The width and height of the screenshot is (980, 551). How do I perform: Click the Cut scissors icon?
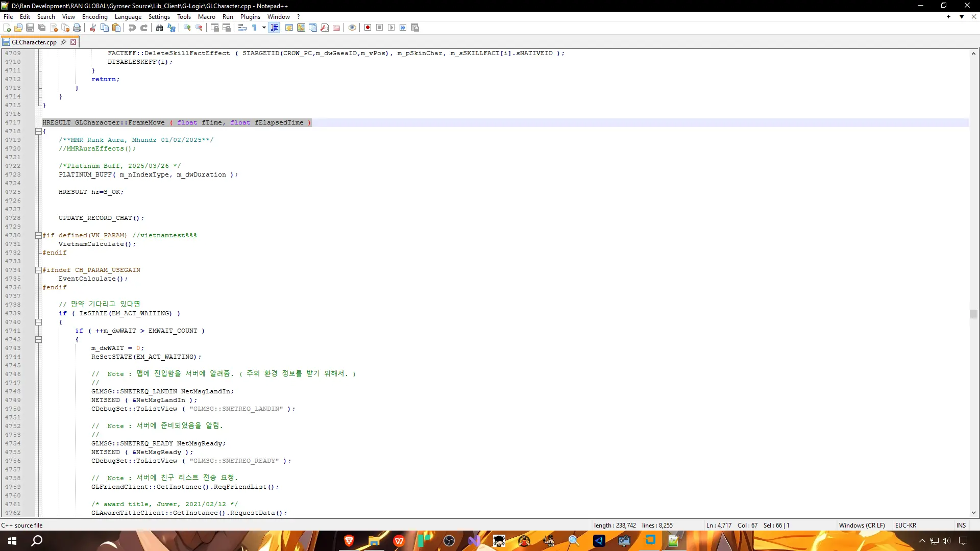click(92, 28)
